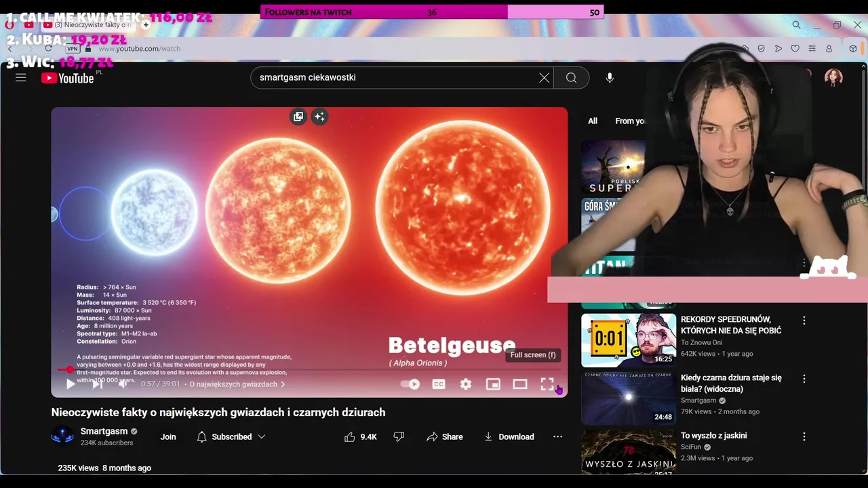Viewport: 868px width, 488px height.
Task: Open the player settings gear
Action: pos(466,384)
